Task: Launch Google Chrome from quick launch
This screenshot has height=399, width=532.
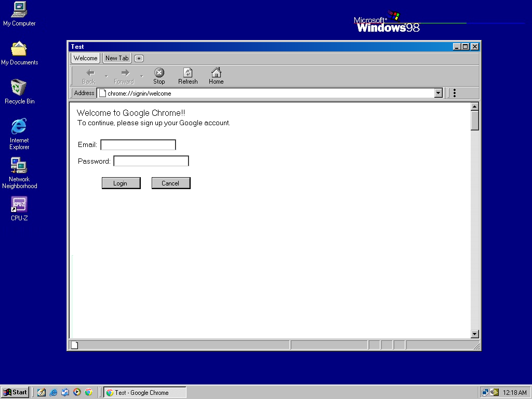Action: [x=88, y=392]
